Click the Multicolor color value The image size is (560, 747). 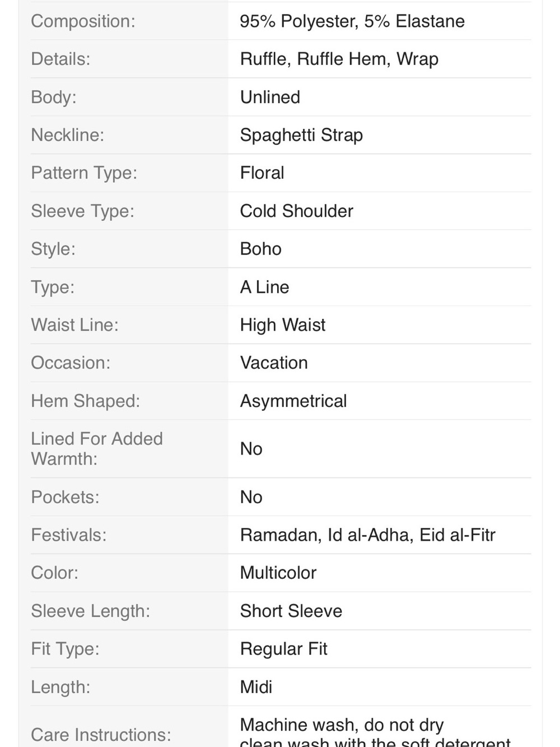click(278, 573)
